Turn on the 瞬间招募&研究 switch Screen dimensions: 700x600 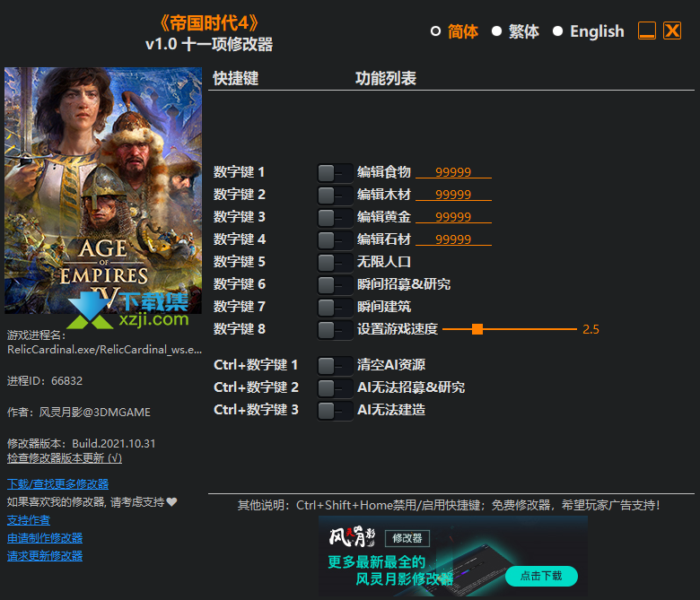tap(335, 285)
